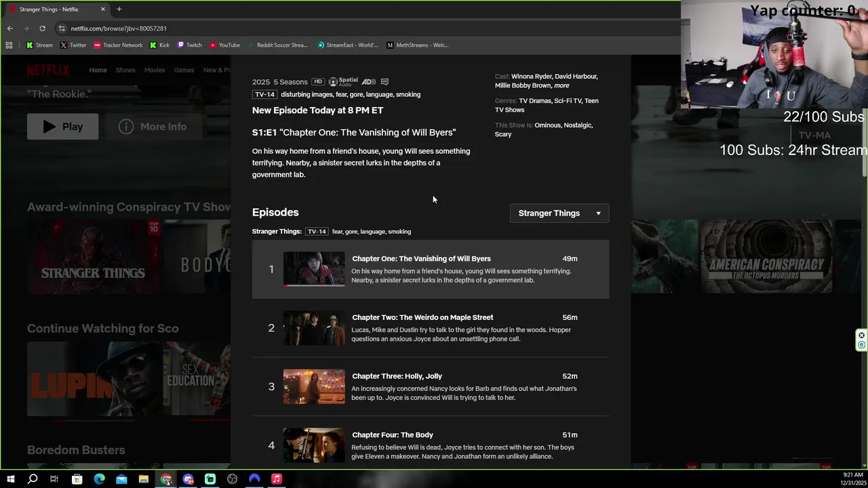Image resolution: width=868 pixels, height=488 pixels.
Task: Click the Netflix logo
Action: (48, 70)
